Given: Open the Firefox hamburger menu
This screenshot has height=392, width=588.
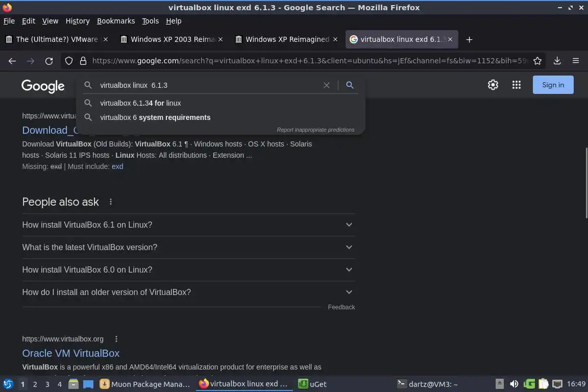Looking at the screenshot, I should point(576,61).
